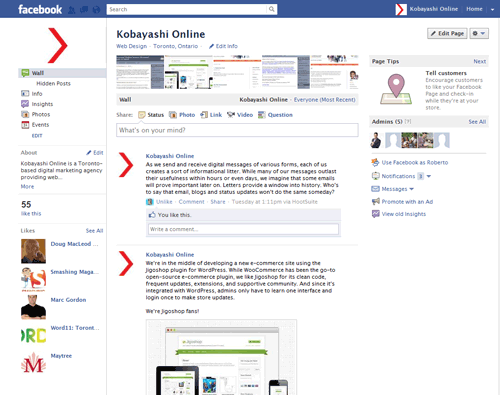Click the Tell customers map pin icon
Screen dimensions: 500x395
click(396, 89)
